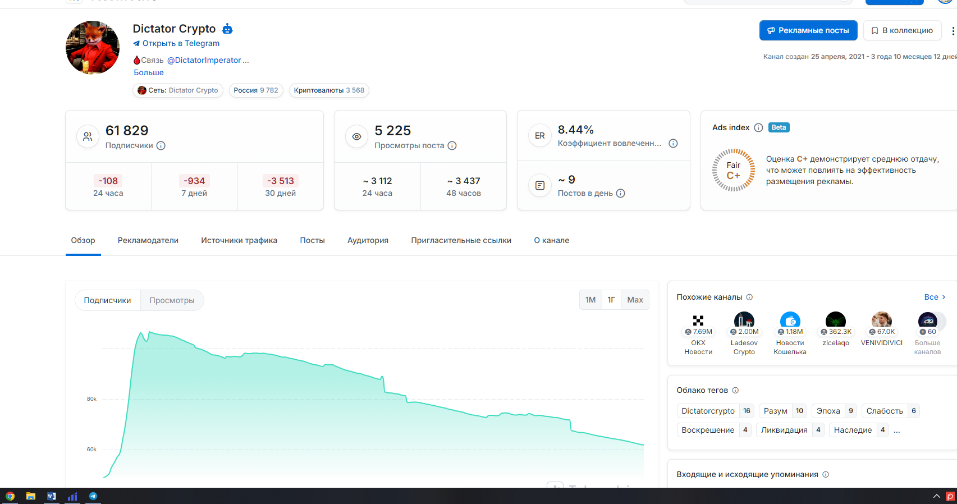Click the Fair C+ rating gauge
Image resolution: width=957 pixels, height=504 pixels.
(x=733, y=170)
